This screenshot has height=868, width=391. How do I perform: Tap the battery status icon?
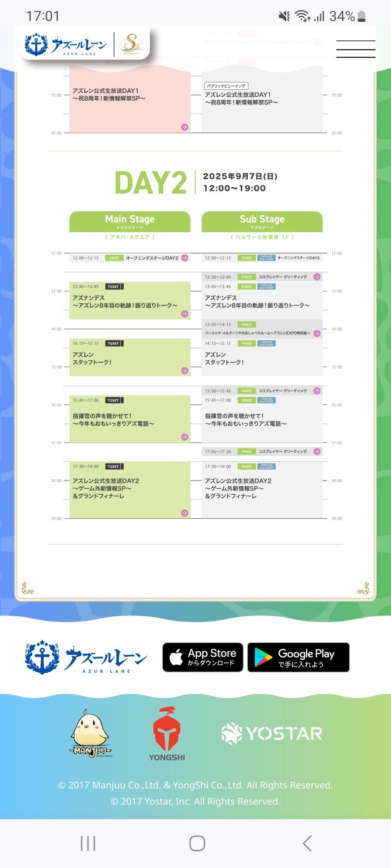pyautogui.click(x=362, y=16)
